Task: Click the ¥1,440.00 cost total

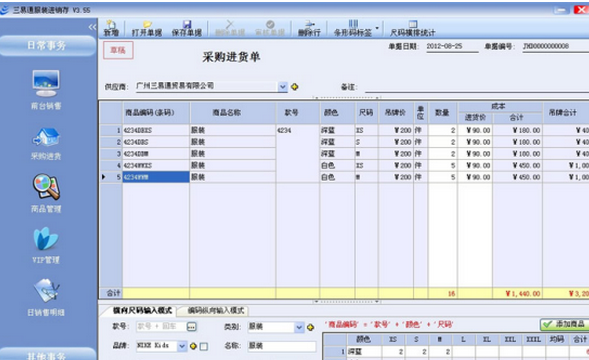Action: point(517,293)
